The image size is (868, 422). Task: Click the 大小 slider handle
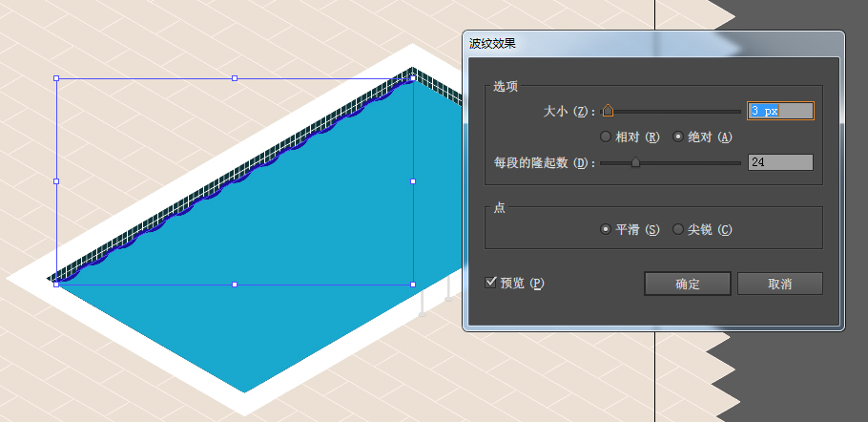[x=608, y=111]
